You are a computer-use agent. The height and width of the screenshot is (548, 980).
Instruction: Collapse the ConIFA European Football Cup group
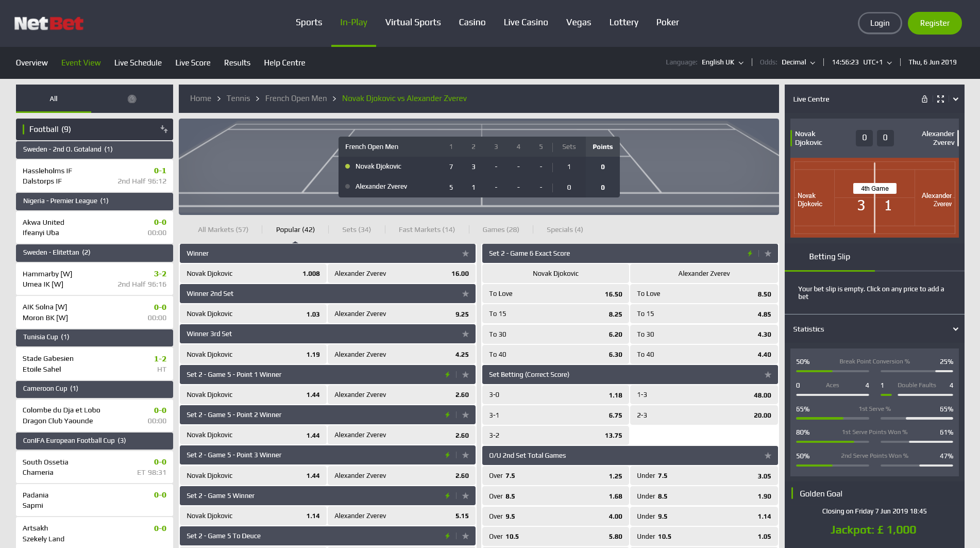[x=94, y=441]
